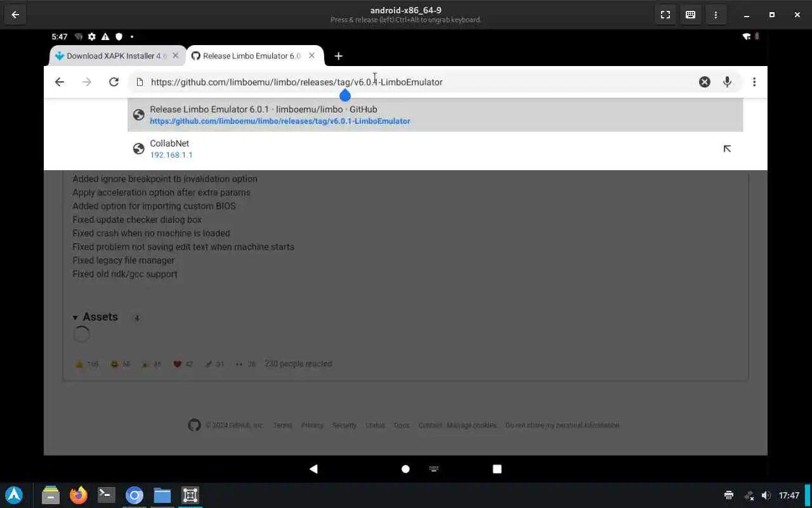Click the thumbs up reaction

pyautogui.click(x=87, y=364)
